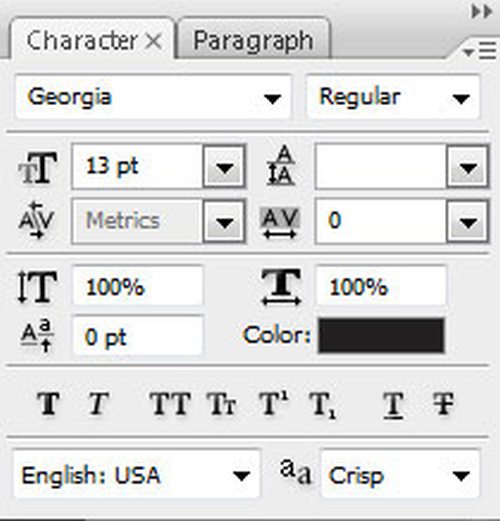Enable the Superscript button

274,403
